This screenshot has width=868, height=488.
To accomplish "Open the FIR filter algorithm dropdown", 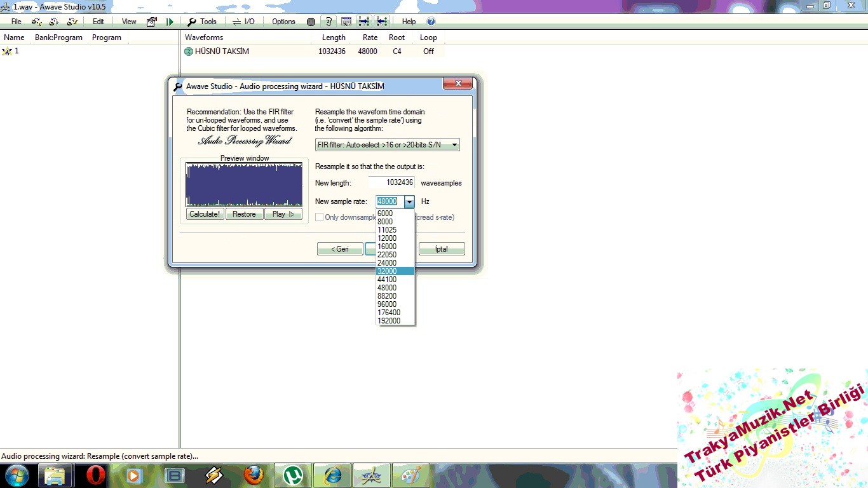I will point(387,145).
